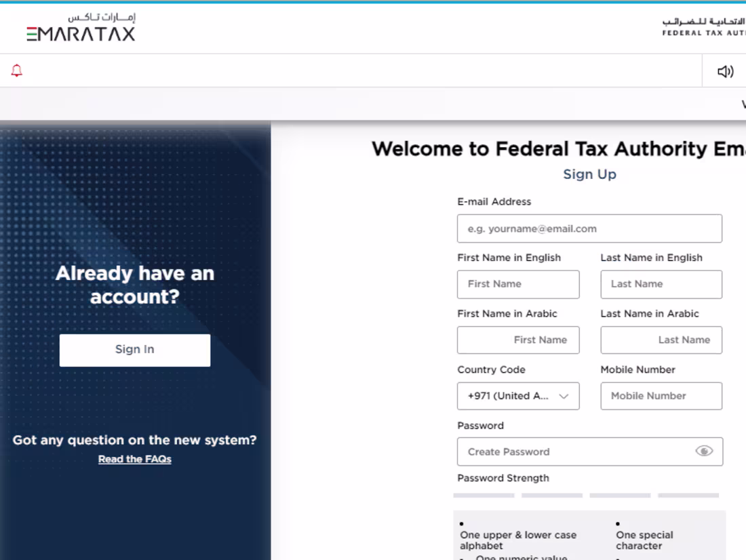Go to EmaraTax logo home
746x560 pixels.
81,28
